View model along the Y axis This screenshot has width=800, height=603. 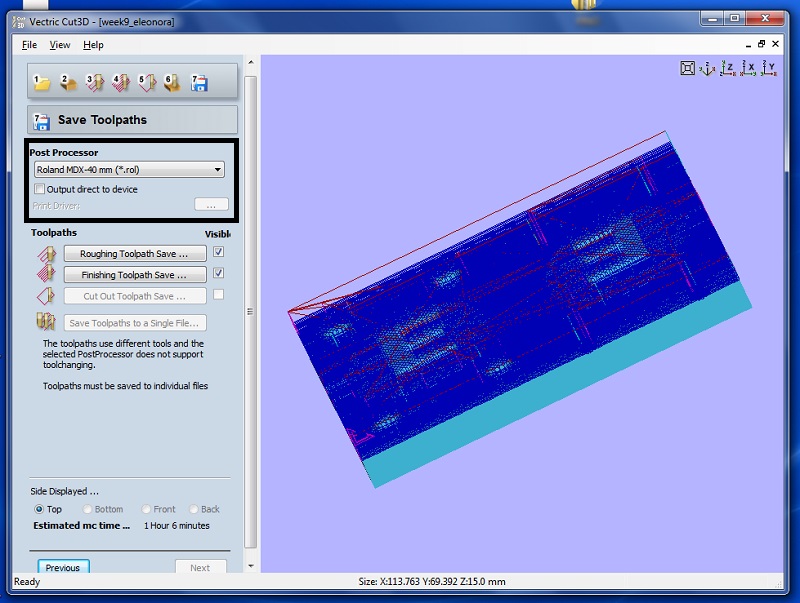[x=769, y=68]
